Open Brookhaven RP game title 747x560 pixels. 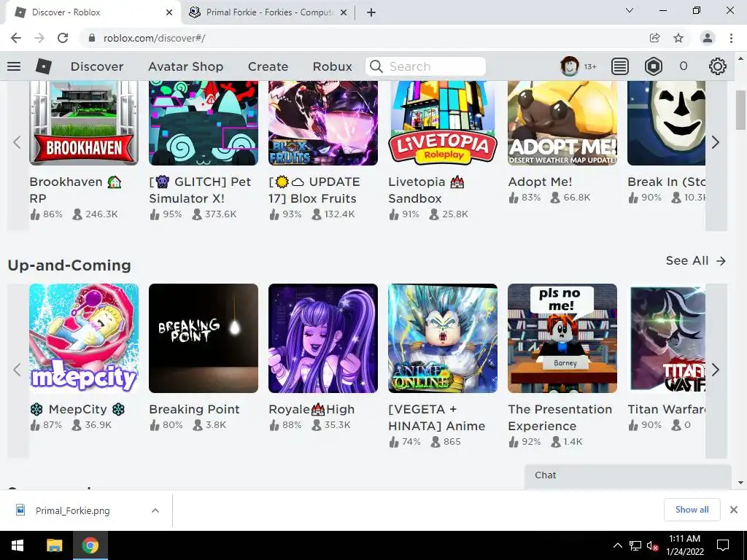(x=75, y=190)
